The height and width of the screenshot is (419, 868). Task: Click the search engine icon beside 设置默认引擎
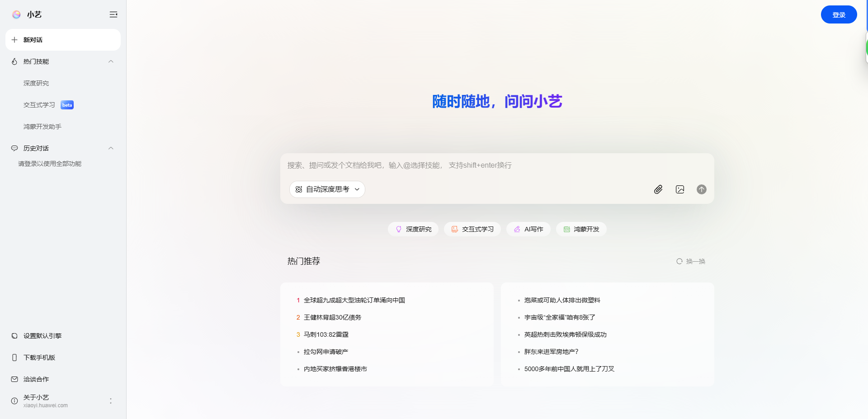(14, 336)
